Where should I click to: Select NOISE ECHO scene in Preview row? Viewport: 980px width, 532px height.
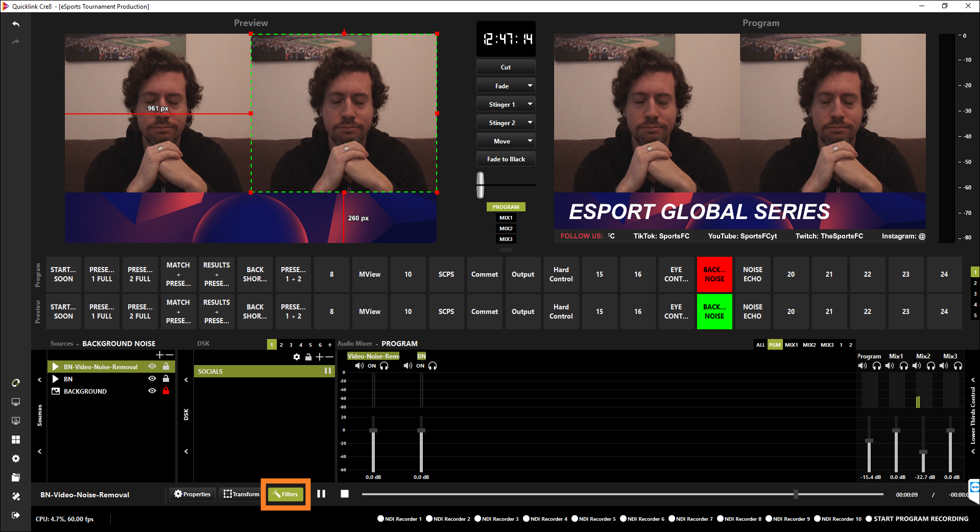pyautogui.click(x=753, y=311)
